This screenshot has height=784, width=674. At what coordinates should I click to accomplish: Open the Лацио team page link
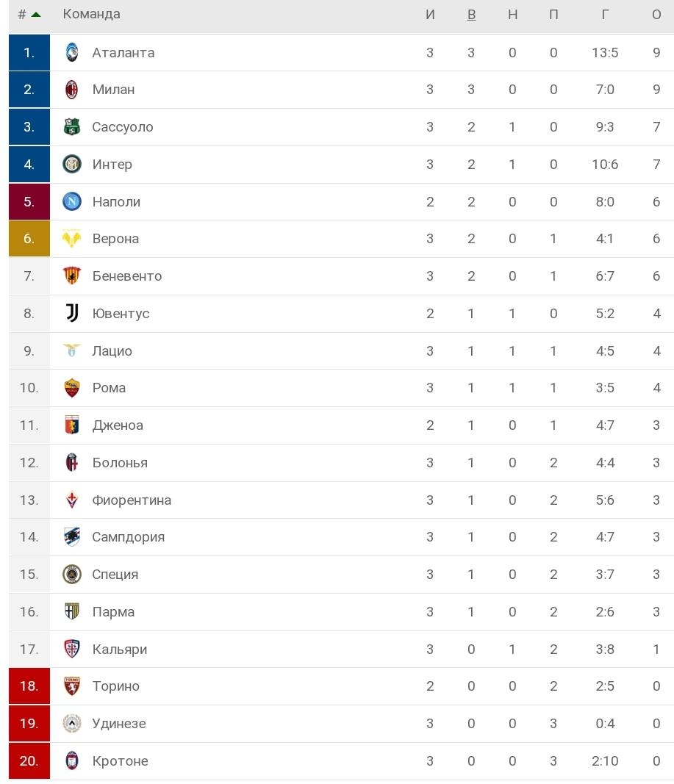(x=111, y=350)
